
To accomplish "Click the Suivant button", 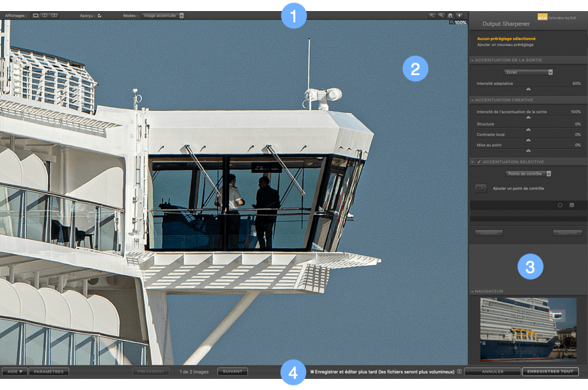I will coord(233,371).
